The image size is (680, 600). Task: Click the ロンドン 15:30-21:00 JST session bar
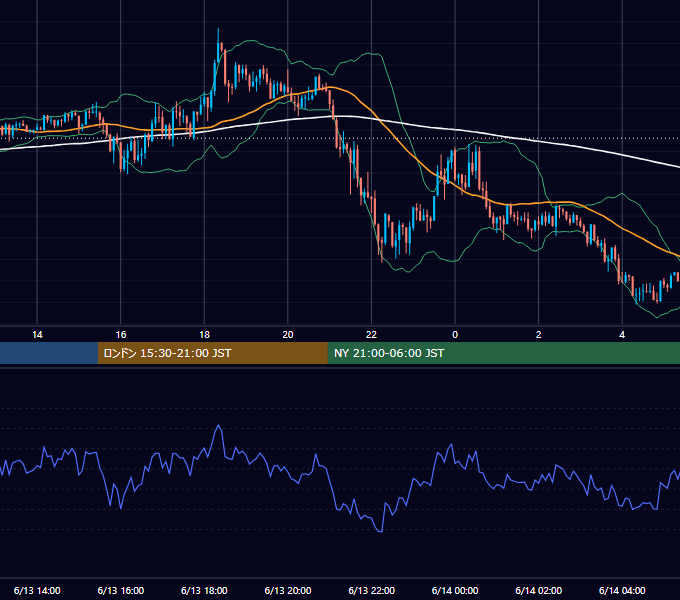[212, 353]
